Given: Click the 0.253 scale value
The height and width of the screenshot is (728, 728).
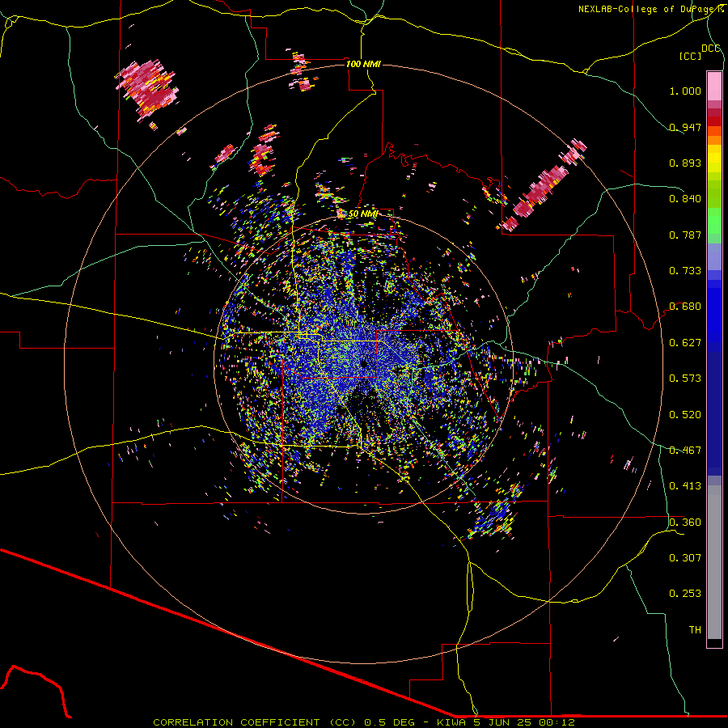Looking at the screenshot, I should [685, 594].
